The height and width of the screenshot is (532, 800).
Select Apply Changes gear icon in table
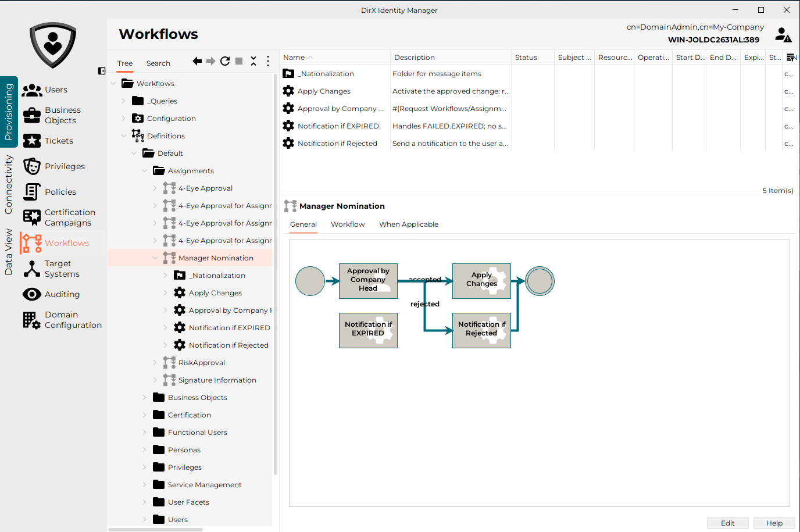point(288,91)
